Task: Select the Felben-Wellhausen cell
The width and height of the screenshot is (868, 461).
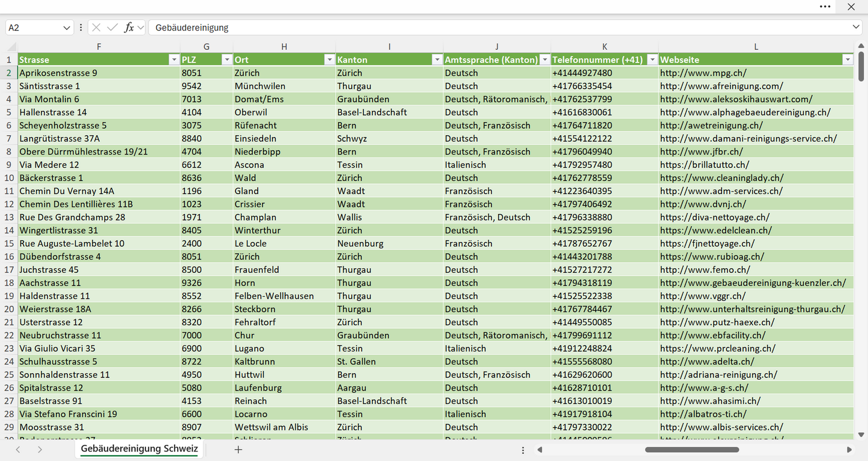Action: 284,296
